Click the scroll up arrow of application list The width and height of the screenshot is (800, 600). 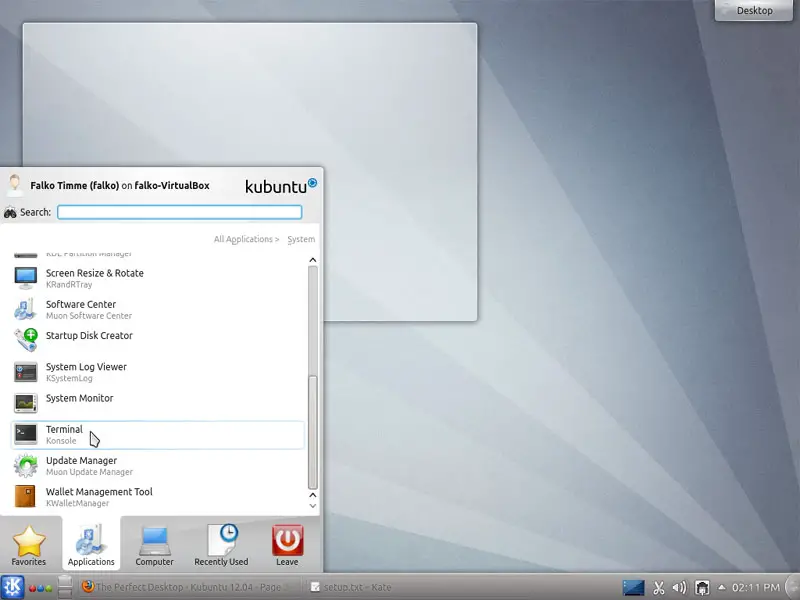point(313,260)
